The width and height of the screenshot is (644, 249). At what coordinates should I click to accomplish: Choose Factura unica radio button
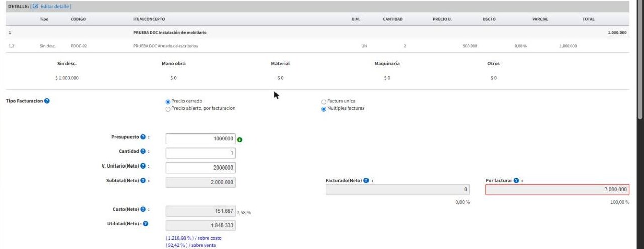324,101
